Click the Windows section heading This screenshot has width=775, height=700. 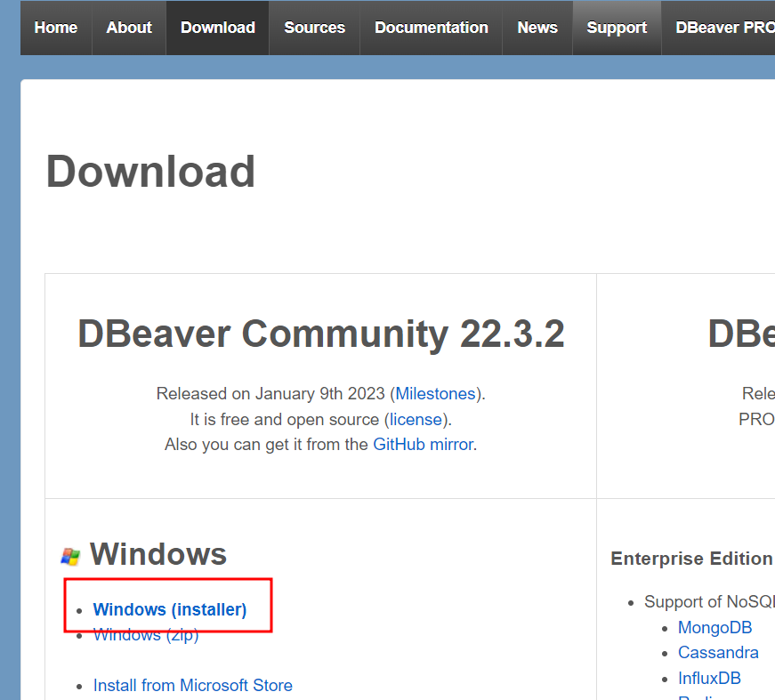(158, 554)
